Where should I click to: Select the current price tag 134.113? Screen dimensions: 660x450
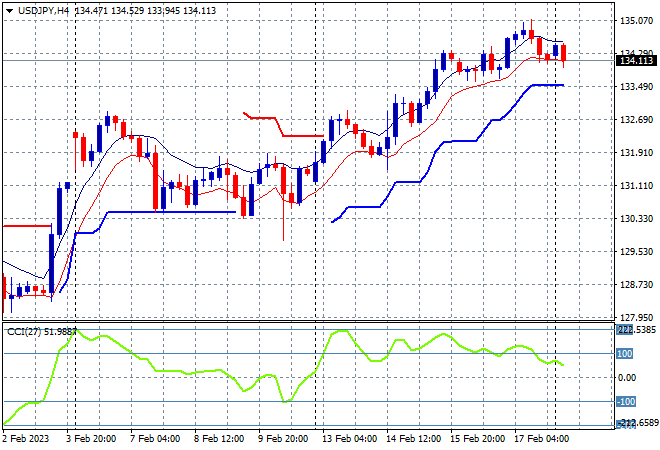(x=636, y=61)
